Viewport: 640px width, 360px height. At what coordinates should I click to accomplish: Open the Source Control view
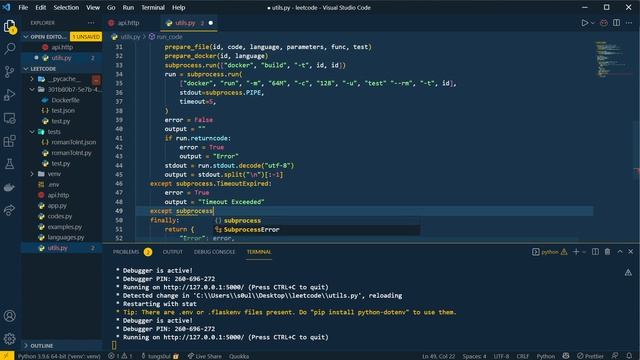(x=9, y=72)
